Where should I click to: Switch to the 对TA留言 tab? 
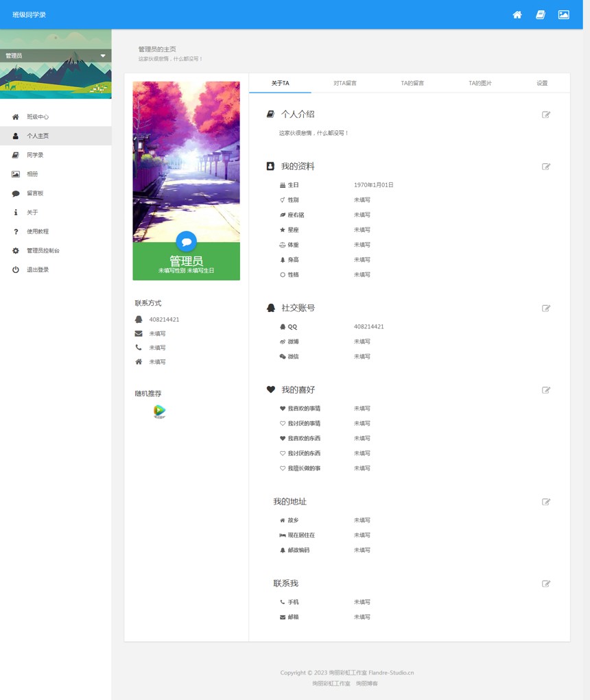(345, 83)
